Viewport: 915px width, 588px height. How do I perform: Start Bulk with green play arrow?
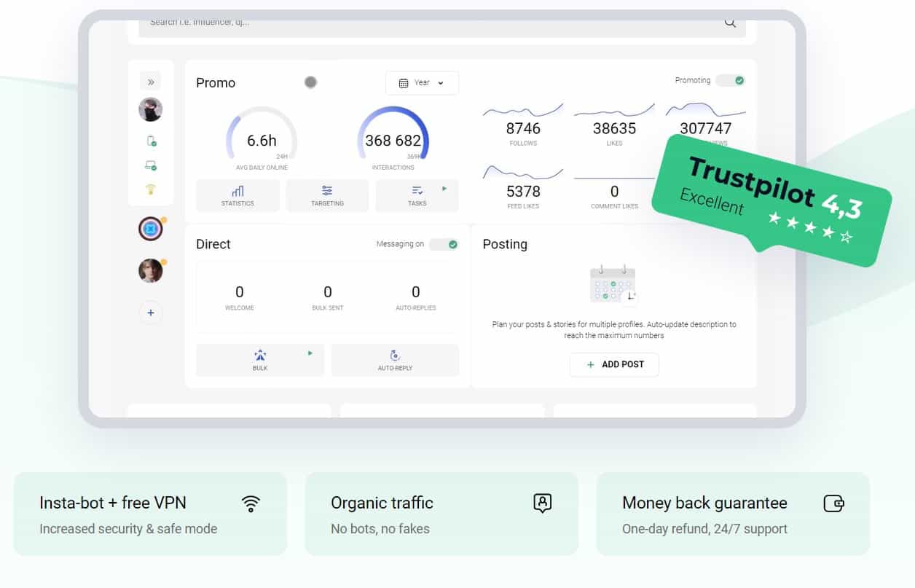310,353
